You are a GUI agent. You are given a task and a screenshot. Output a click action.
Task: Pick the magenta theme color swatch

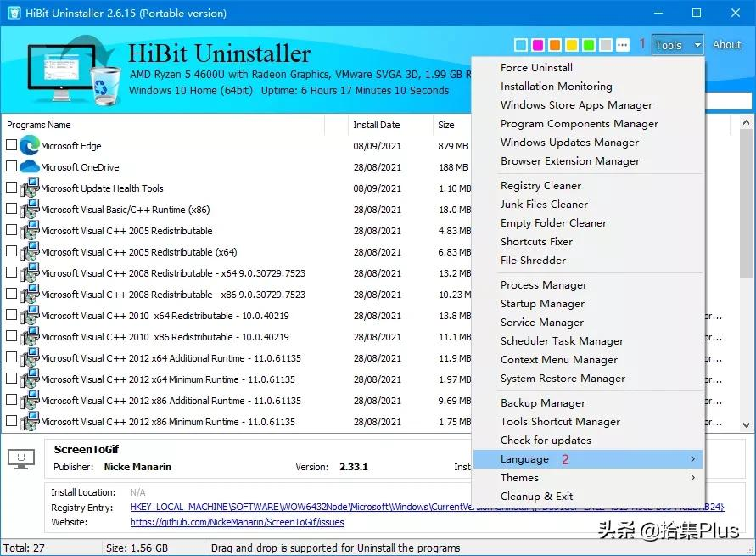click(538, 45)
